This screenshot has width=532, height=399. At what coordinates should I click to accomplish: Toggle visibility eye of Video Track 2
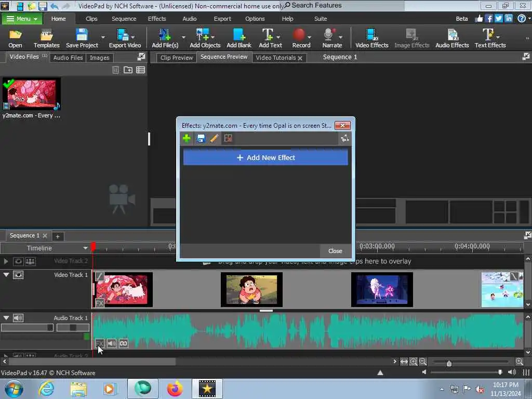18,261
